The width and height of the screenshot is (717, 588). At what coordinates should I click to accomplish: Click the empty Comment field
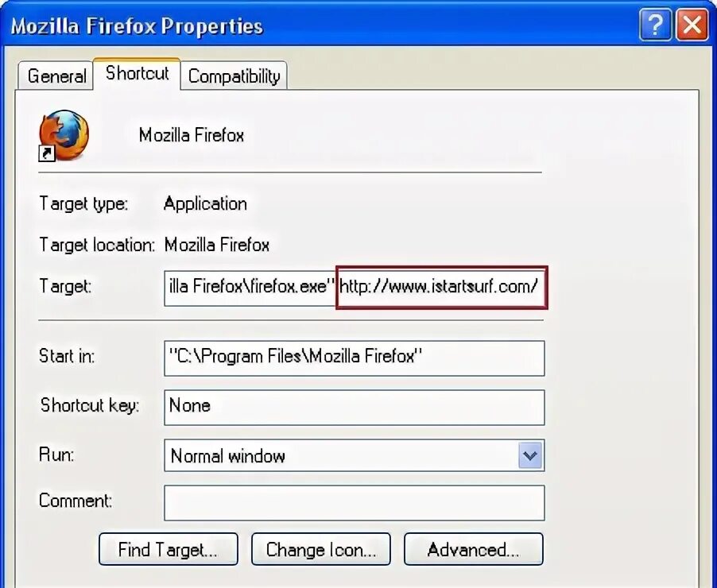coord(355,503)
